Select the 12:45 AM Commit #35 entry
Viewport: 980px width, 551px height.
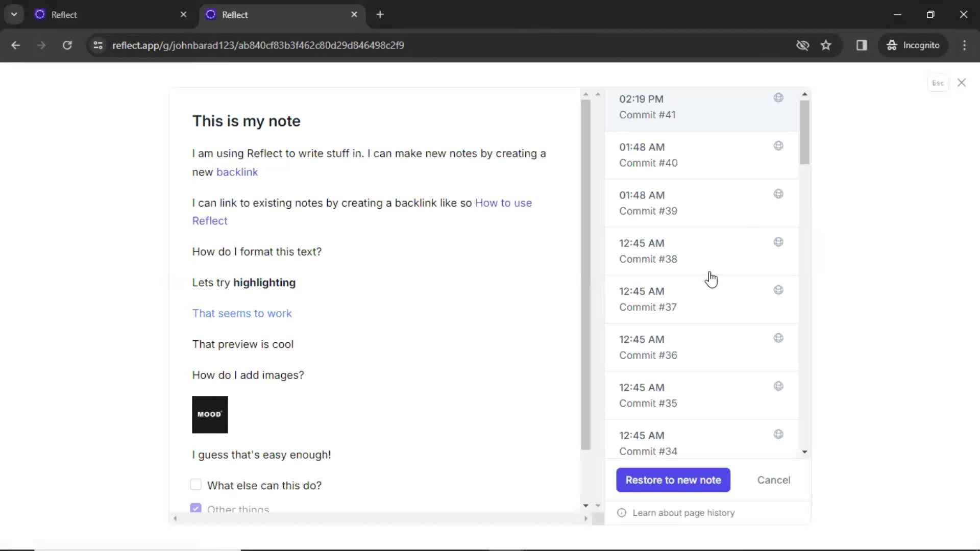(x=702, y=395)
